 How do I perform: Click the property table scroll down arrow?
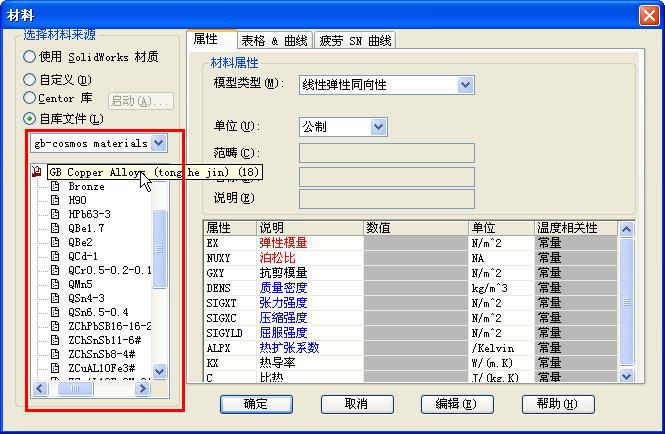(x=626, y=375)
